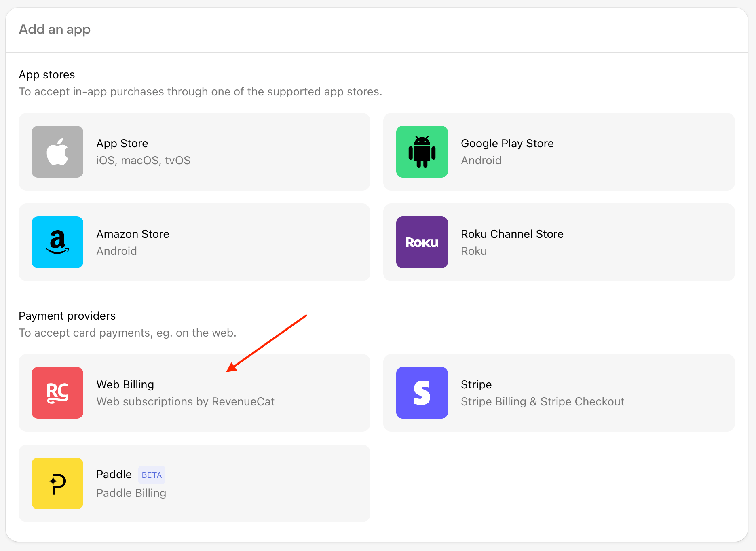Select the App Store card title
This screenshot has width=756, height=551.
coord(122,143)
